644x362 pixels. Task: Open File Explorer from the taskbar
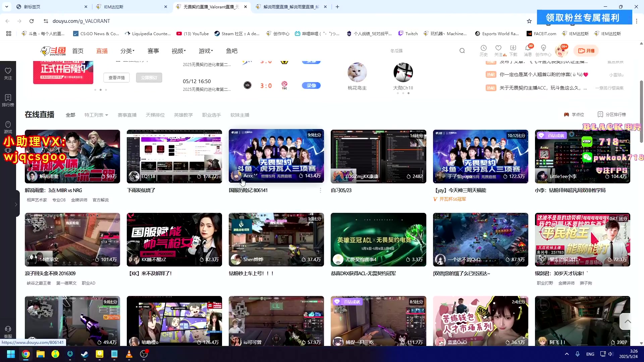[x=41, y=354]
